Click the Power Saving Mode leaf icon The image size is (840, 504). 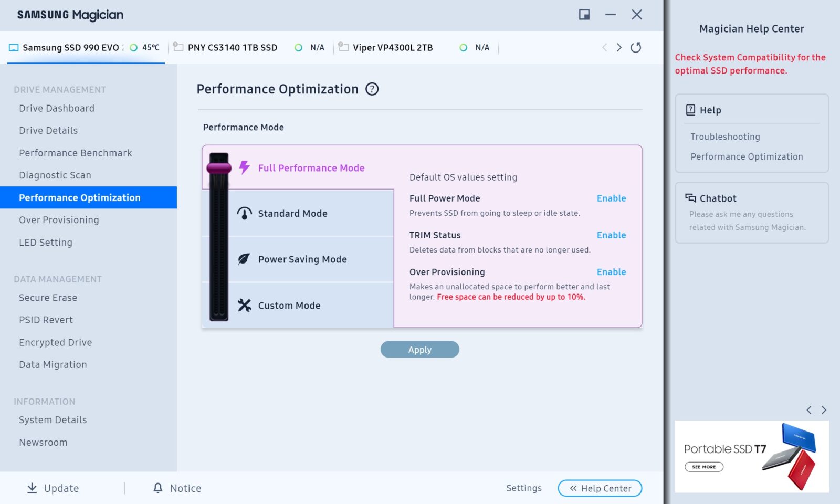click(244, 259)
